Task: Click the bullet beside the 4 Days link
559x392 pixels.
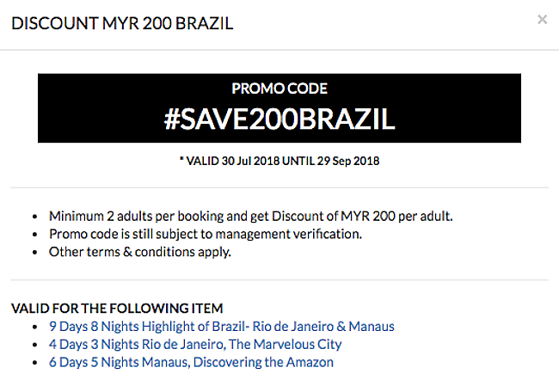Action: point(34,345)
